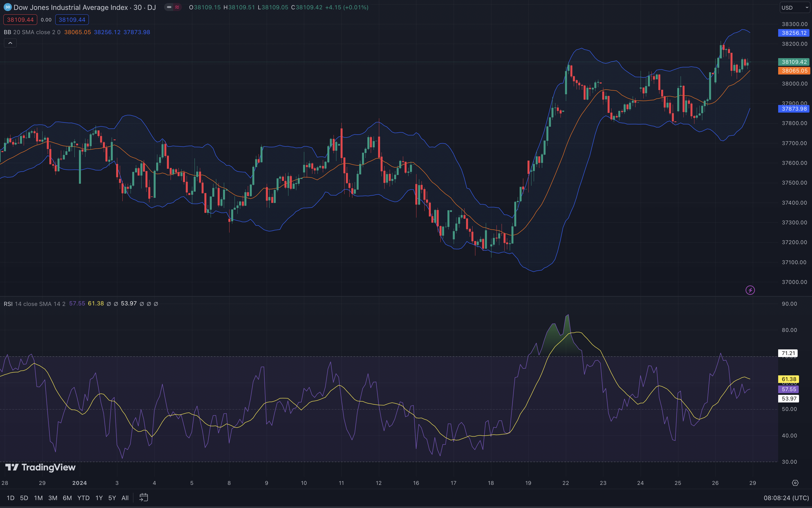The height and width of the screenshot is (508, 812).
Task: Click the 53.97 value in RSI legend
Action: click(129, 303)
